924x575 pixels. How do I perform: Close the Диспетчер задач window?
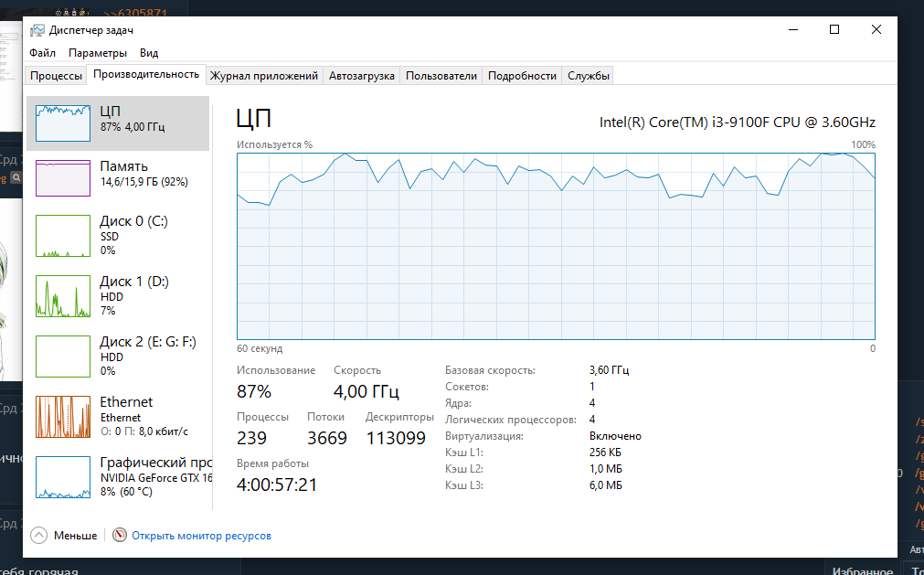click(x=876, y=29)
